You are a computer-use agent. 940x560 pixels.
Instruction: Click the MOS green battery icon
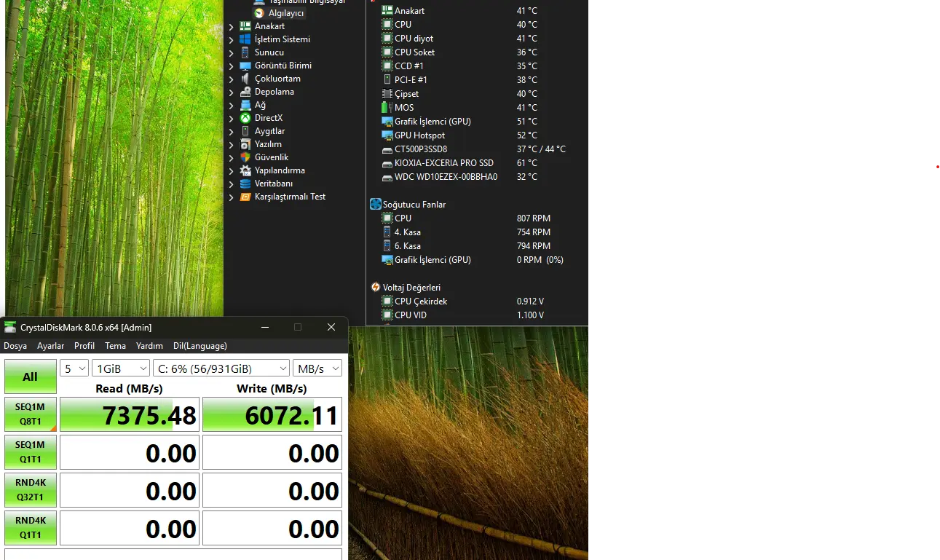point(387,108)
